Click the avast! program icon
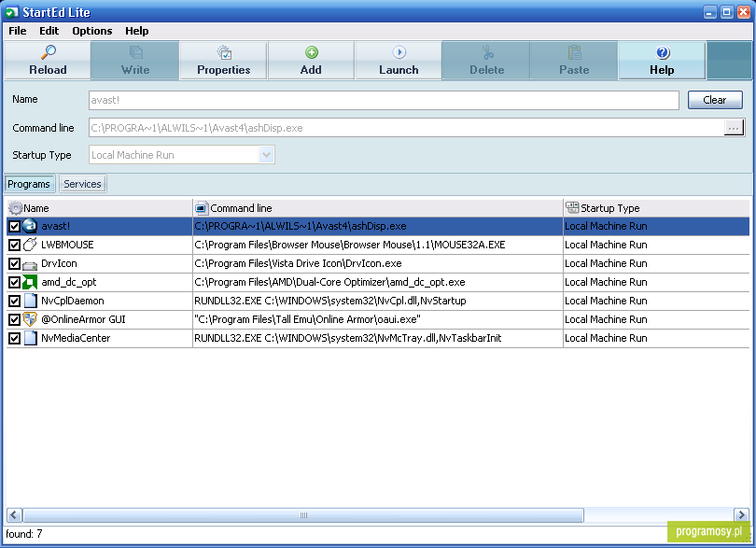756x548 pixels. click(30, 226)
